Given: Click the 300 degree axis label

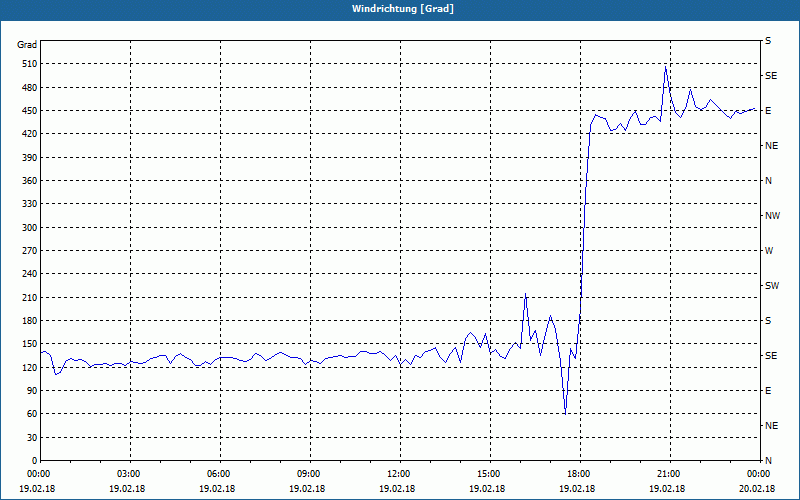Looking at the screenshot, I should point(31,227).
